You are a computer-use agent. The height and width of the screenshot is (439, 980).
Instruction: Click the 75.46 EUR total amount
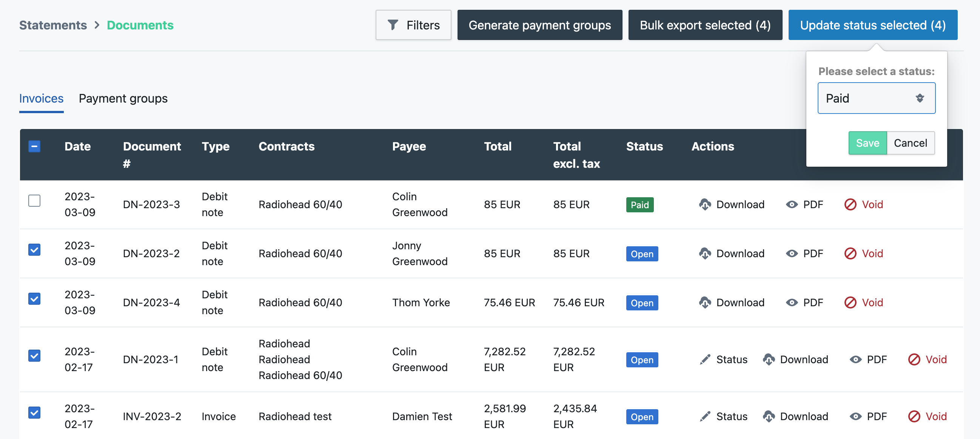(509, 302)
